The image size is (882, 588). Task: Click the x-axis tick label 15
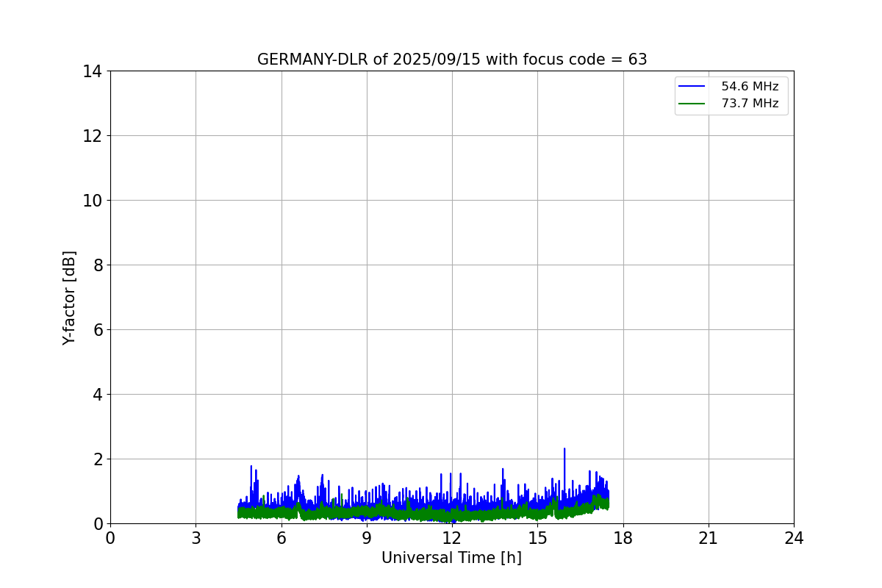537,538
